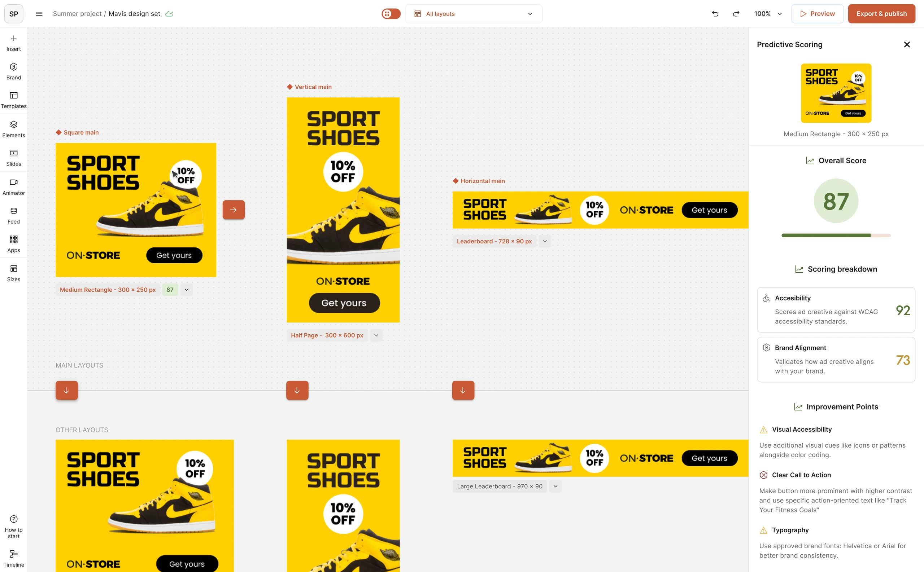
Task: Toggle the orange layout view switch
Action: point(391,14)
